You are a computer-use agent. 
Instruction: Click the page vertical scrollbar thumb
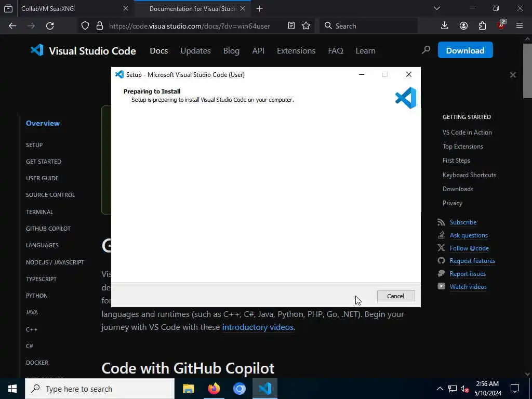pyautogui.click(x=528, y=71)
